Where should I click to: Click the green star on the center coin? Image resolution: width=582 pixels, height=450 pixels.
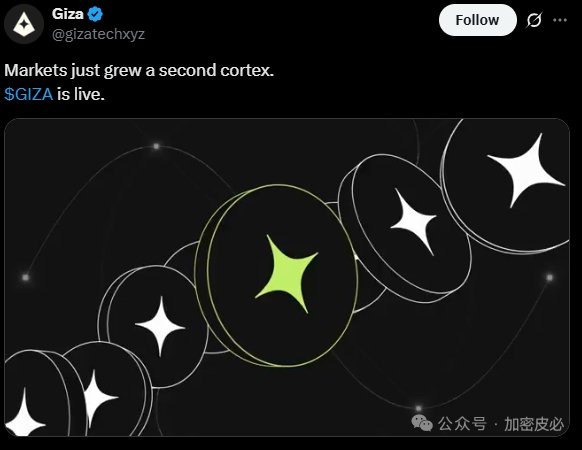click(286, 274)
